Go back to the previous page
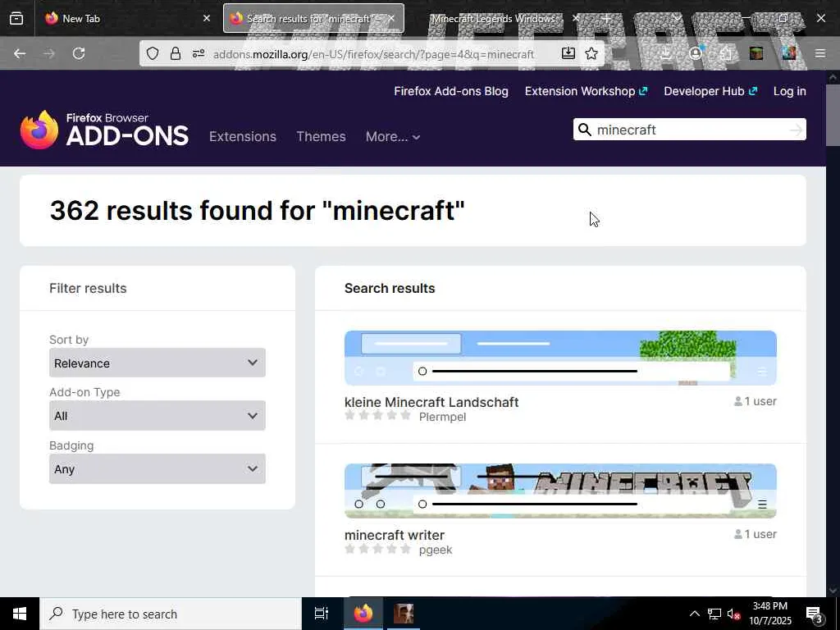840x630 pixels. [20, 53]
